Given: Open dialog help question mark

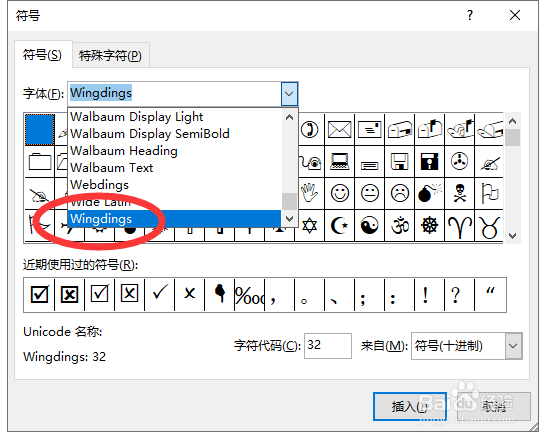Looking at the screenshot, I should point(470,15).
